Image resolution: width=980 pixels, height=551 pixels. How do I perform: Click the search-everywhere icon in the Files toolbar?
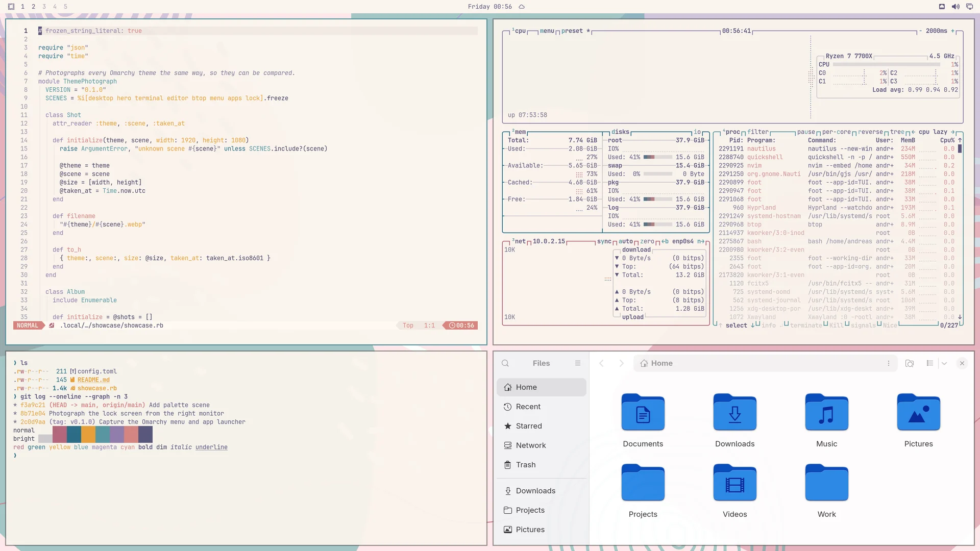[x=910, y=363]
